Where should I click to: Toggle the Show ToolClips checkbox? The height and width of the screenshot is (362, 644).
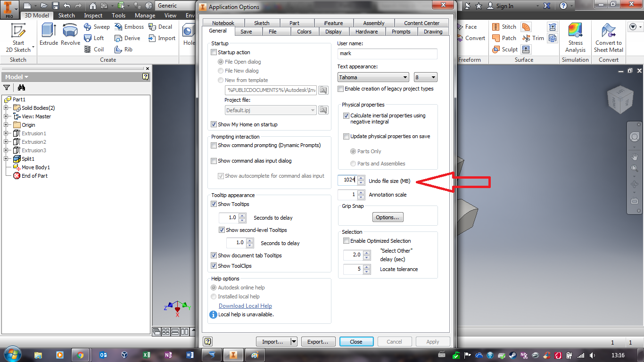pos(214,266)
